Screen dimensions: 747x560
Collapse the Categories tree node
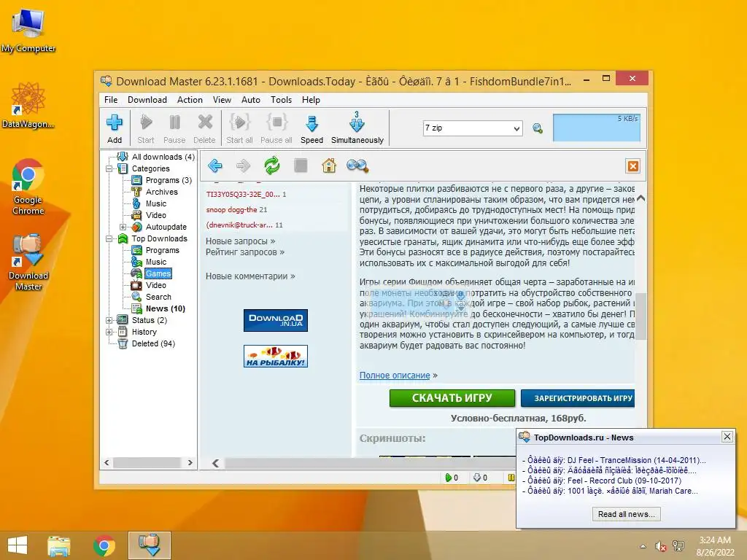[x=109, y=168]
